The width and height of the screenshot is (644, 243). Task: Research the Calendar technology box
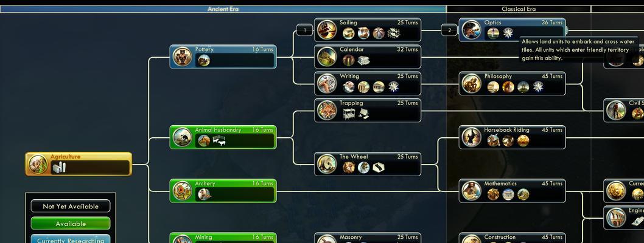[x=368, y=56]
